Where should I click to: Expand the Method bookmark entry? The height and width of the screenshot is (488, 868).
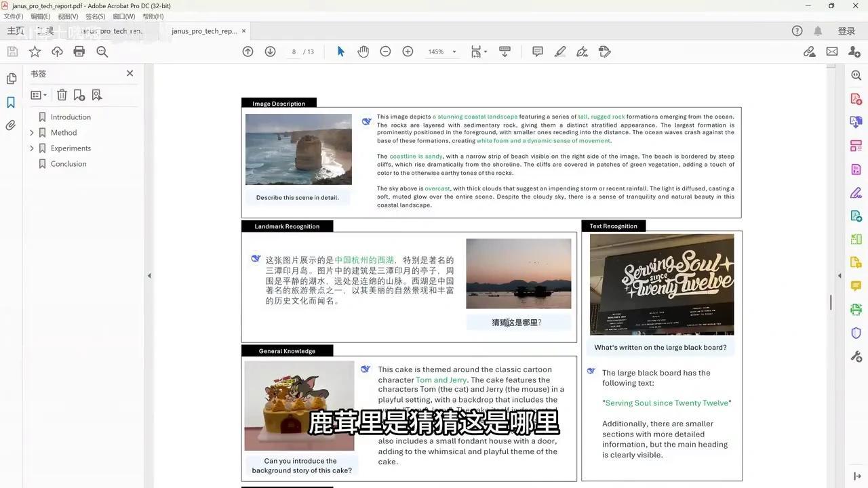pyautogui.click(x=32, y=132)
